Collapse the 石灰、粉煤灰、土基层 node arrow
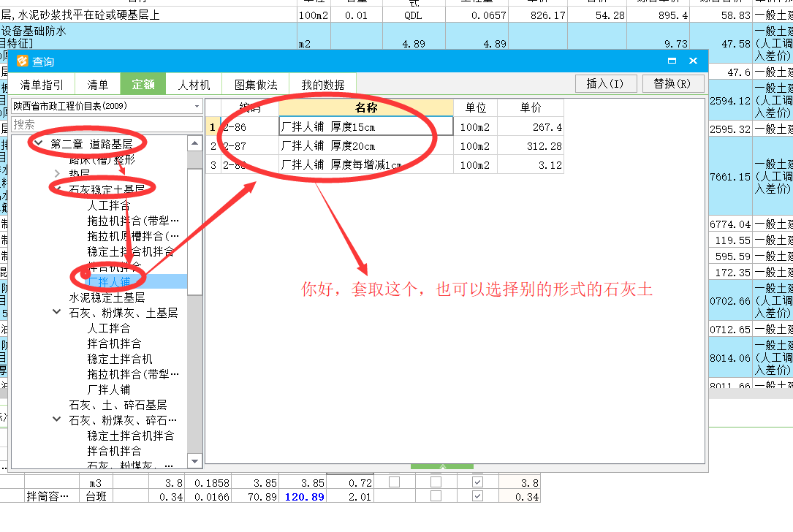 point(57,313)
